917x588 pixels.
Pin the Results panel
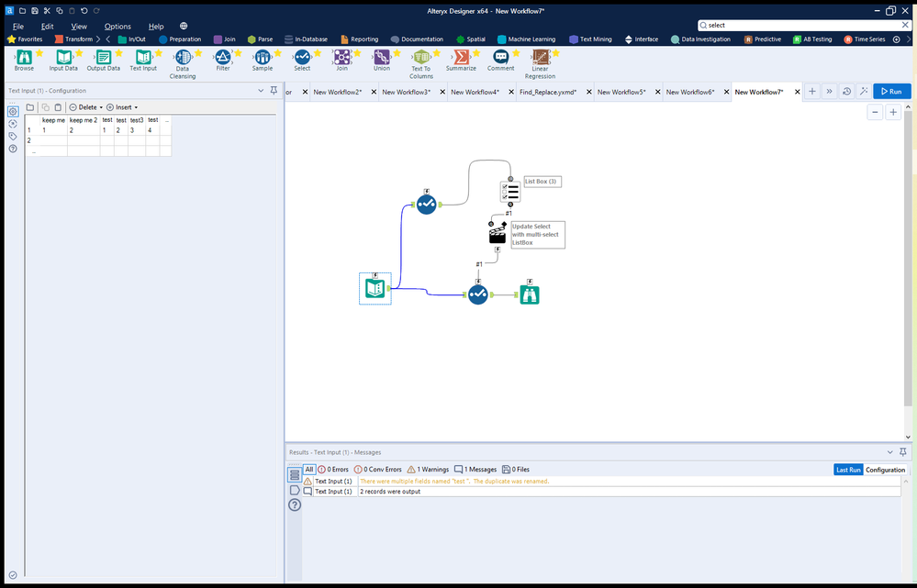point(903,452)
